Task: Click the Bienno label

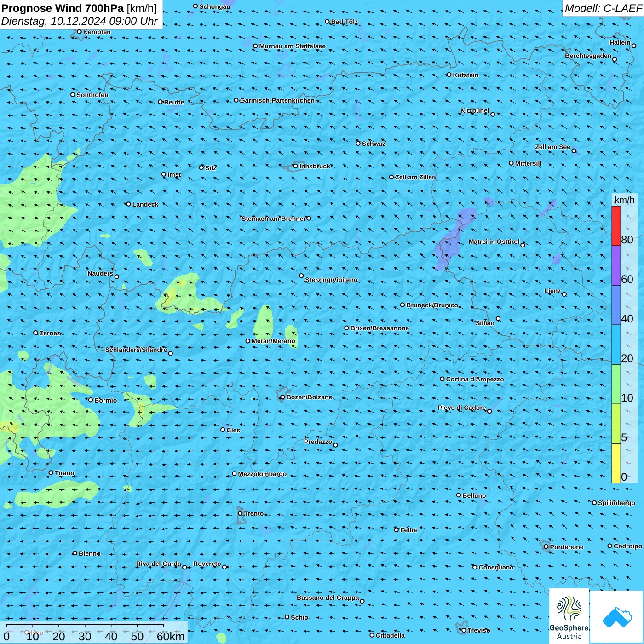Action: coord(89,553)
